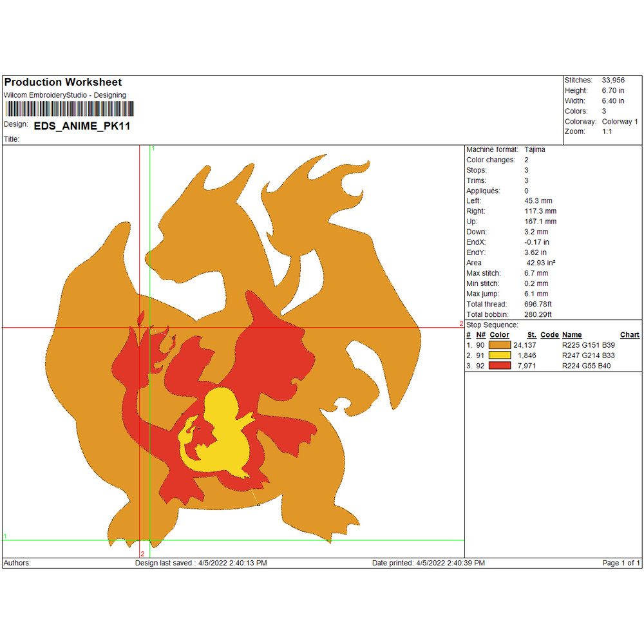The width and height of the screenshot is (644, 644).
Task: Click the Color column header in Stop Sequence
Action: point(499,335)
